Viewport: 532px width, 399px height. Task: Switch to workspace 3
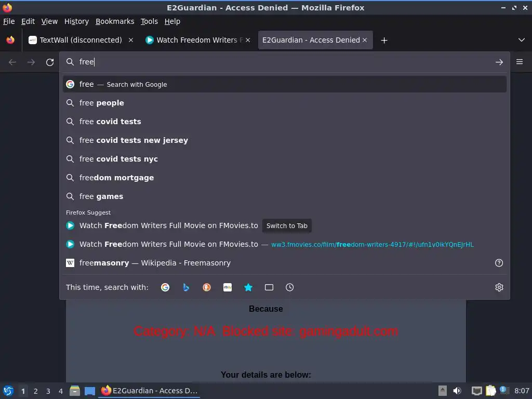pyautogui.click(x=48, y=391)
